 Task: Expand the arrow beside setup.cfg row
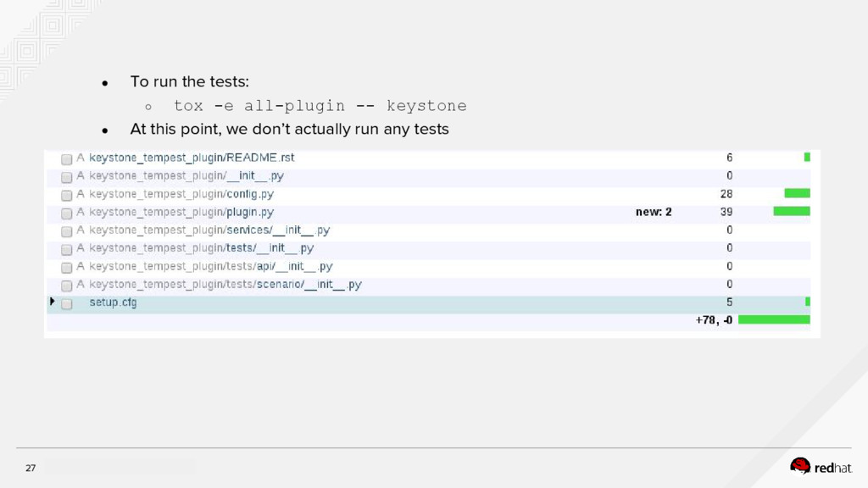53,302
